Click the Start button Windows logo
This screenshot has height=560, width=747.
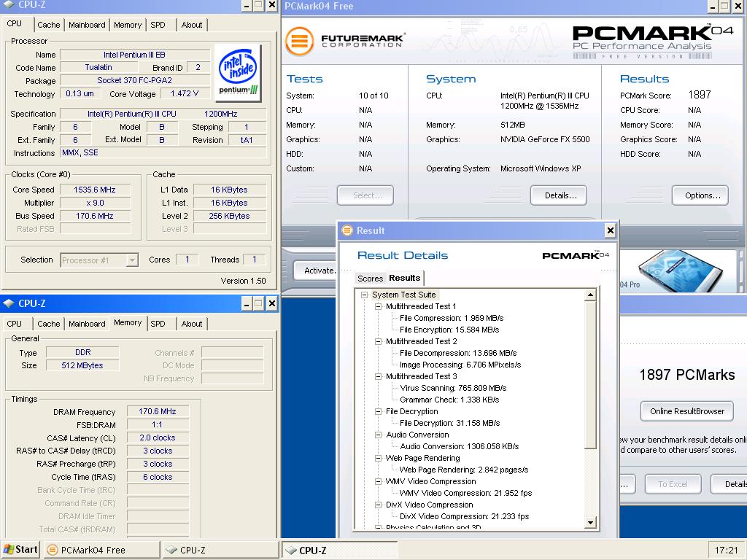(x=9, y=549)
